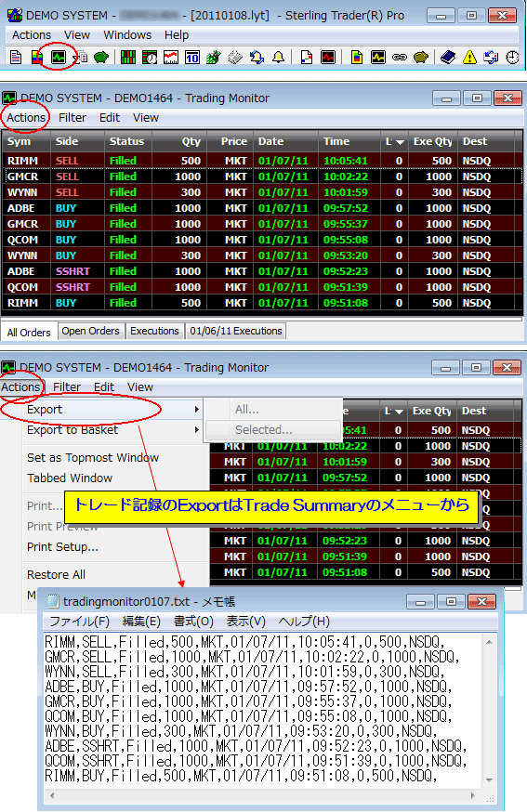Click the blank document icon in main toolbar

click(x=16, y=57)
